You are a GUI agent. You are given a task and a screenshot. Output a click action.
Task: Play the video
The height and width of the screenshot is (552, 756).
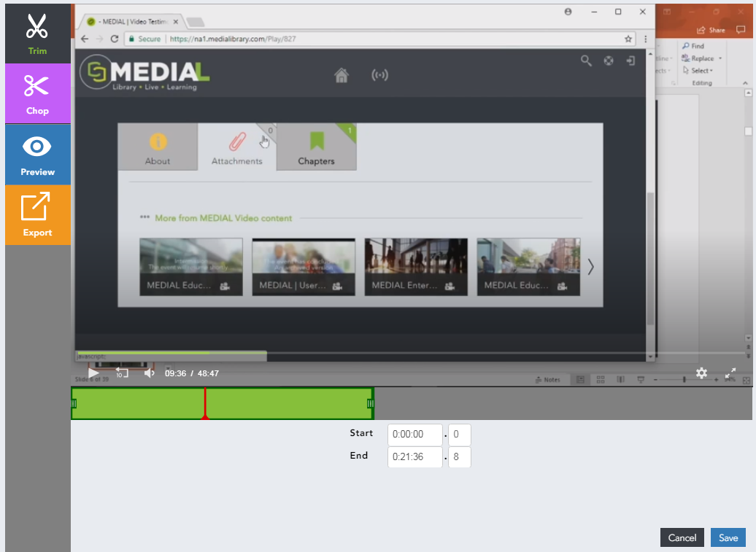click(93, 373)
